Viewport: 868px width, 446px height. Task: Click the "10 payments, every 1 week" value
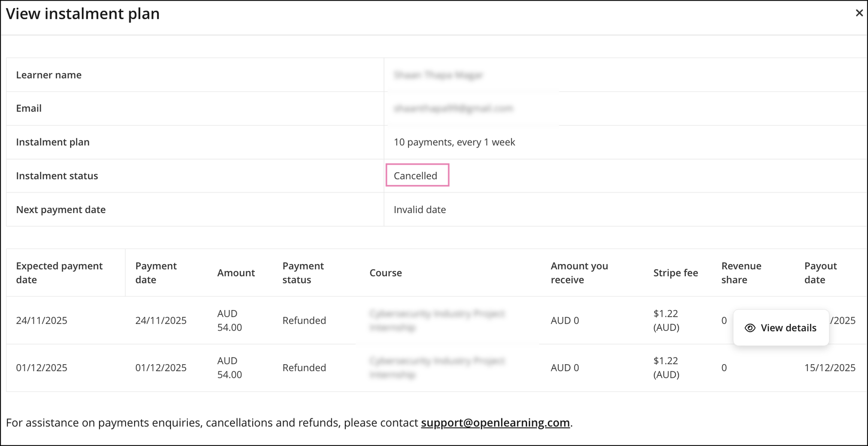[x=454, y=142]
